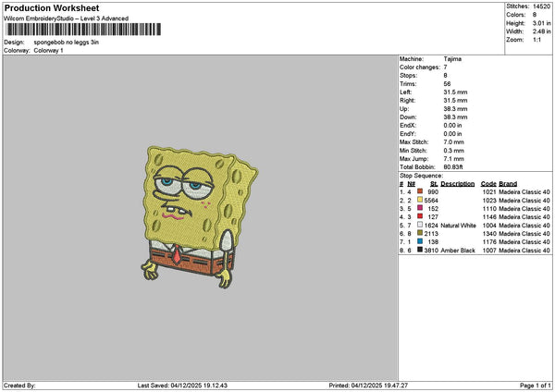The height and width of the screenshot is (392, 555).
Task: Click the Natural White thread swatch
Action: click(420, 225)
